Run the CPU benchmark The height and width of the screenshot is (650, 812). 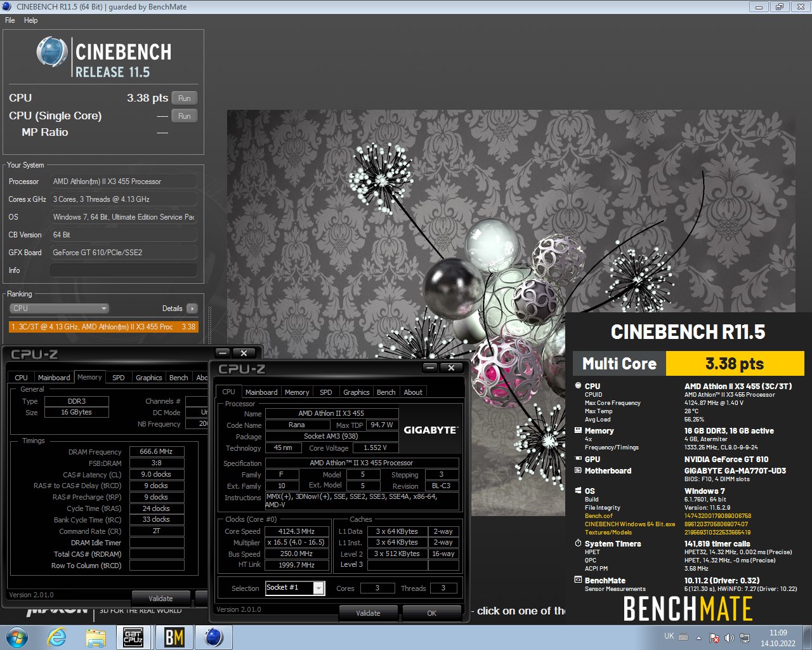[185, 98]
